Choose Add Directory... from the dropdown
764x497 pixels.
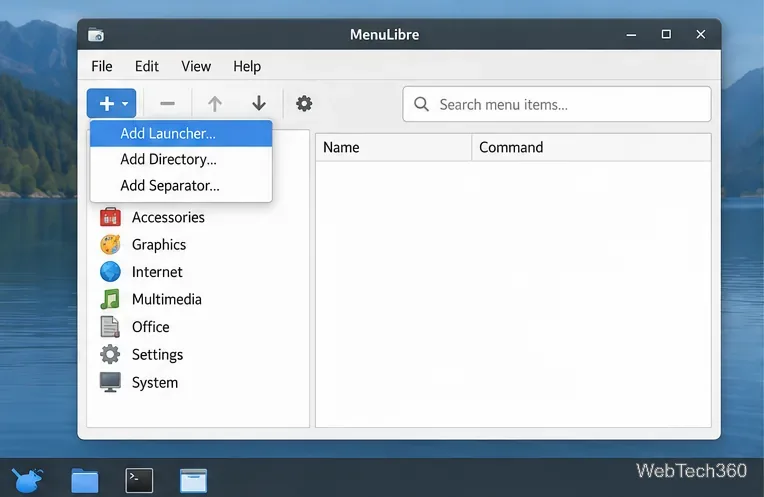tap(181, 159)
